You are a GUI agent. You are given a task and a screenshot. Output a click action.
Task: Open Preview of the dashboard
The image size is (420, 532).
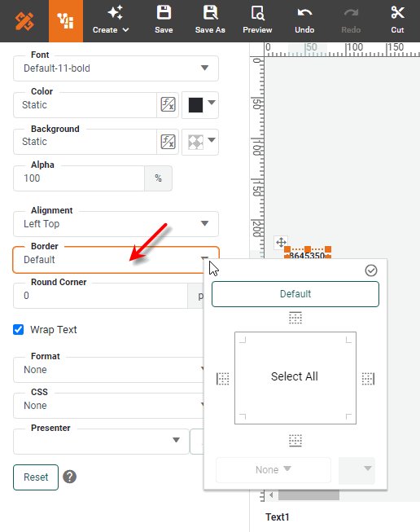(x=257, y=21)
